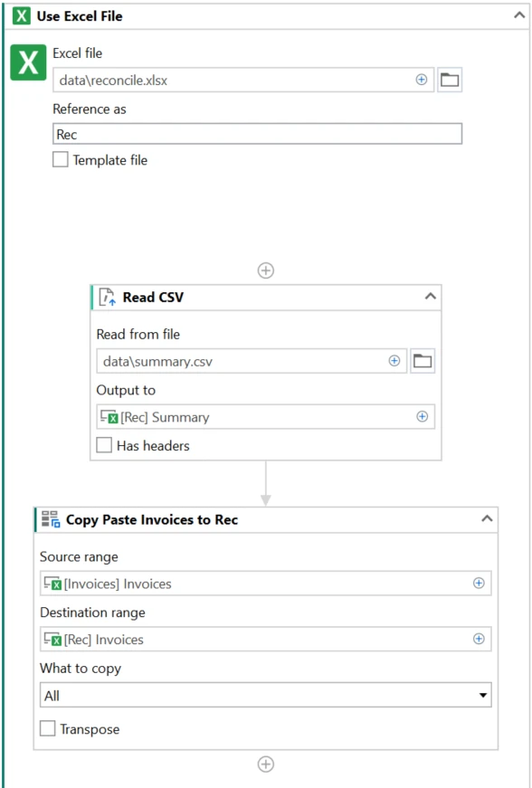The image size is (532, 788).
Task: Click plus icon in Source range field
Action: [x=479, y=583]
